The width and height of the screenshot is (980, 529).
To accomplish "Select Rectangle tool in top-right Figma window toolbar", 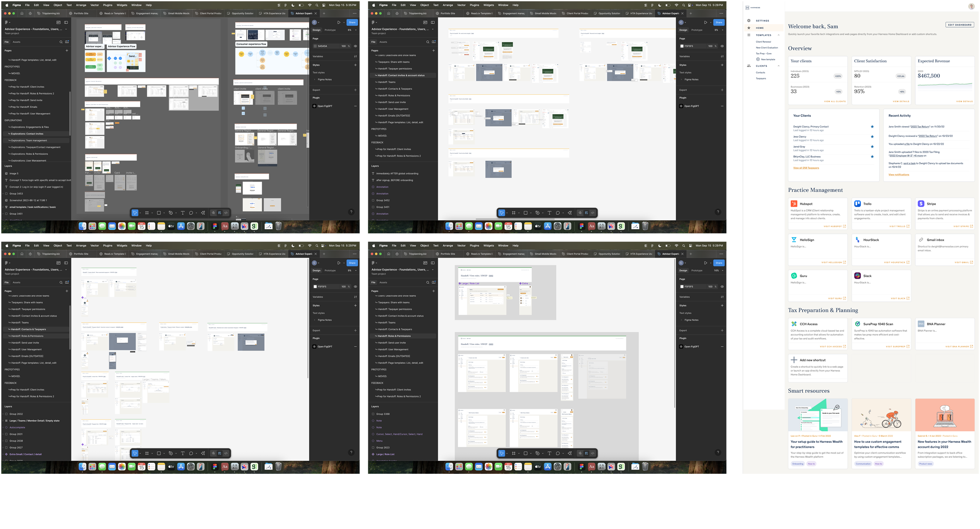I will (x=525, y=213).
